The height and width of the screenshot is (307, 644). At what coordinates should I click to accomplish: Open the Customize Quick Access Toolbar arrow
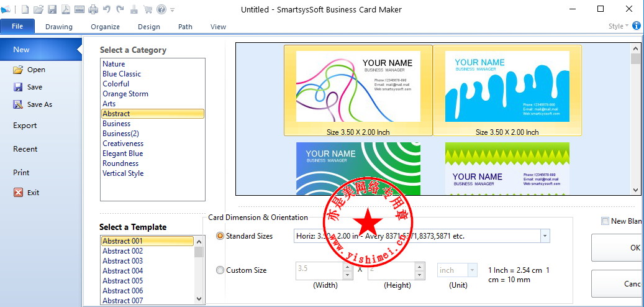pyautogui.click(x=172, y=9)
